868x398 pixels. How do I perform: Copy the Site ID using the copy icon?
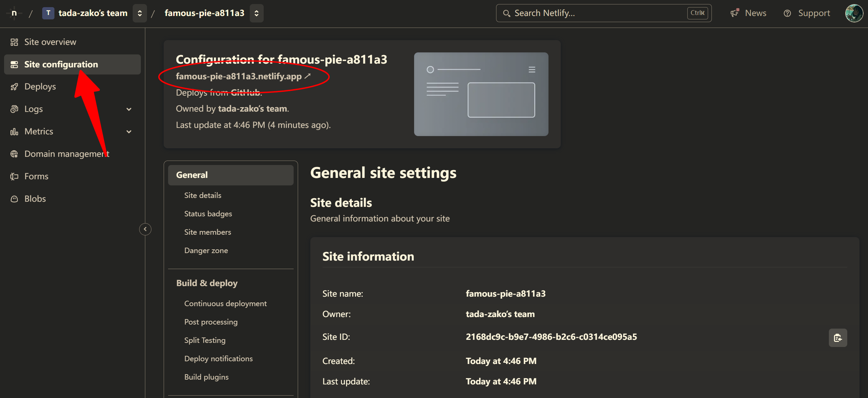pos(838,337)
